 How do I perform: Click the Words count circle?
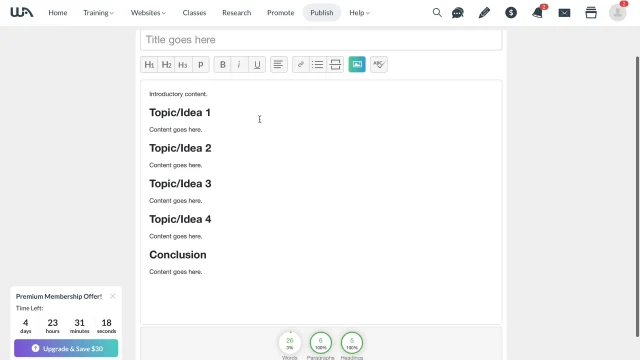[290, 343]
